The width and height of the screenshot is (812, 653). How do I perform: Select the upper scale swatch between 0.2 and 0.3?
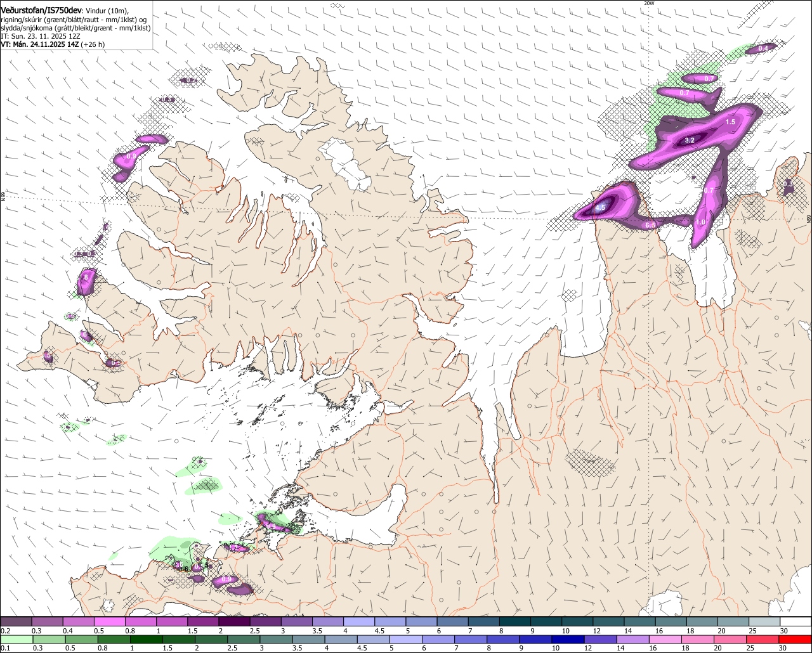[x=16, y=622]
